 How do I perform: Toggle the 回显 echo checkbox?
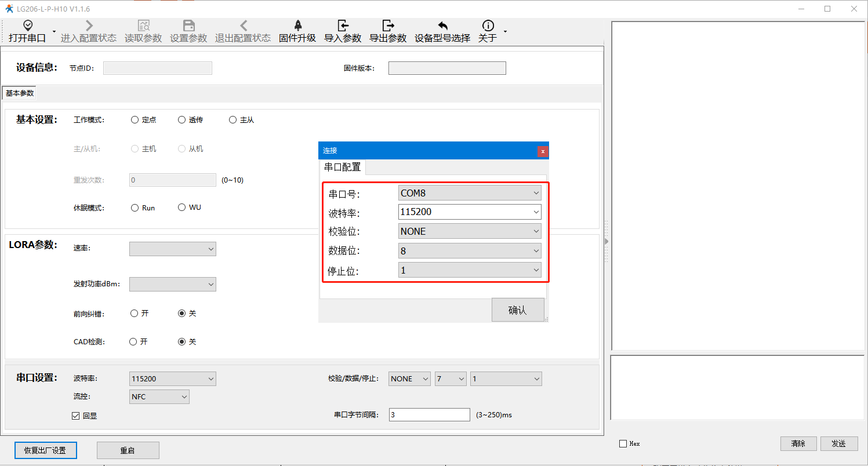75,416
